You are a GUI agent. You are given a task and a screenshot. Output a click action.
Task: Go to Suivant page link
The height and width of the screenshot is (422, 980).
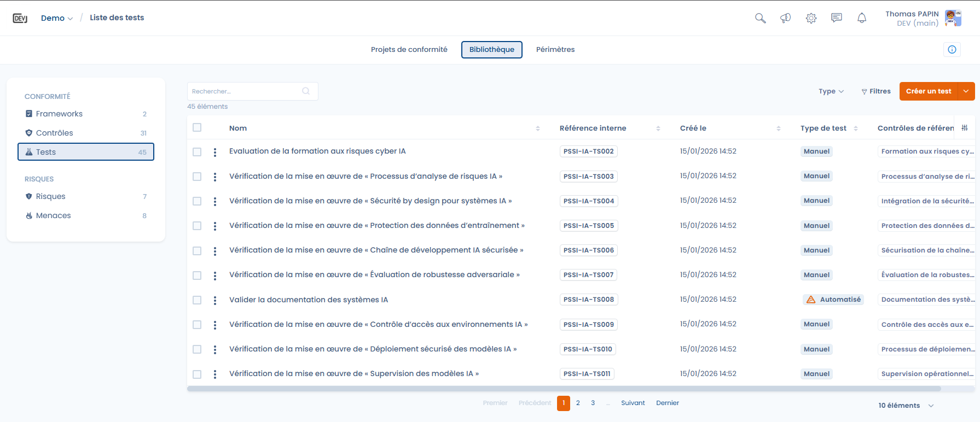[633, 403]
